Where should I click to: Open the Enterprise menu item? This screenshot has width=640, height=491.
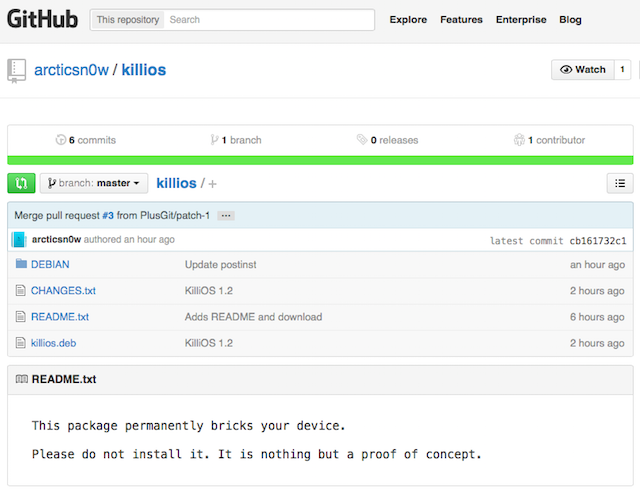click(x=521, y=20)
